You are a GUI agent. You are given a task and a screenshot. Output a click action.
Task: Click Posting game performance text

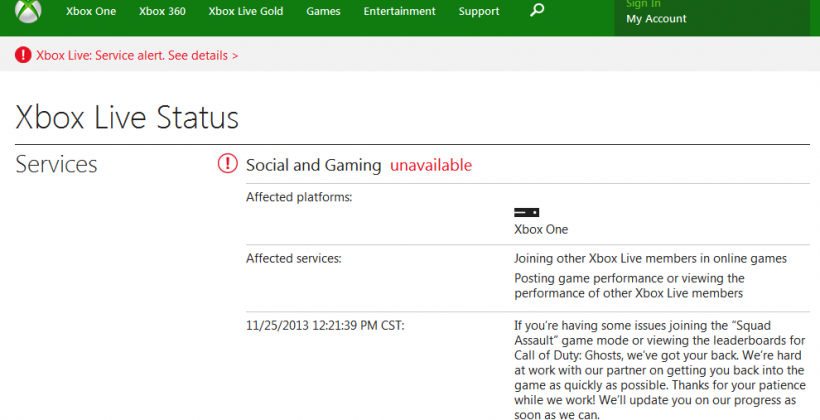pyautogui.click(x=629, y=286)
